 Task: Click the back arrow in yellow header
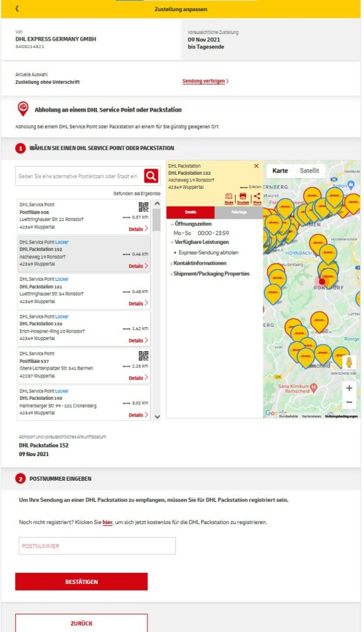pos(17,9)
